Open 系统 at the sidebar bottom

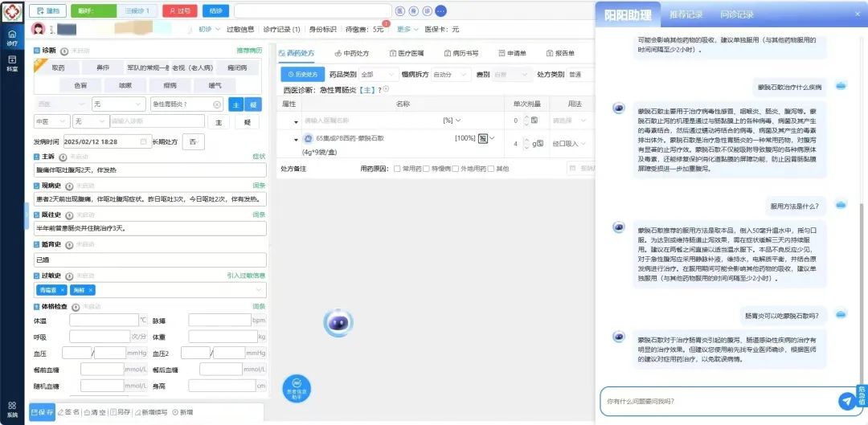point(12,409)
